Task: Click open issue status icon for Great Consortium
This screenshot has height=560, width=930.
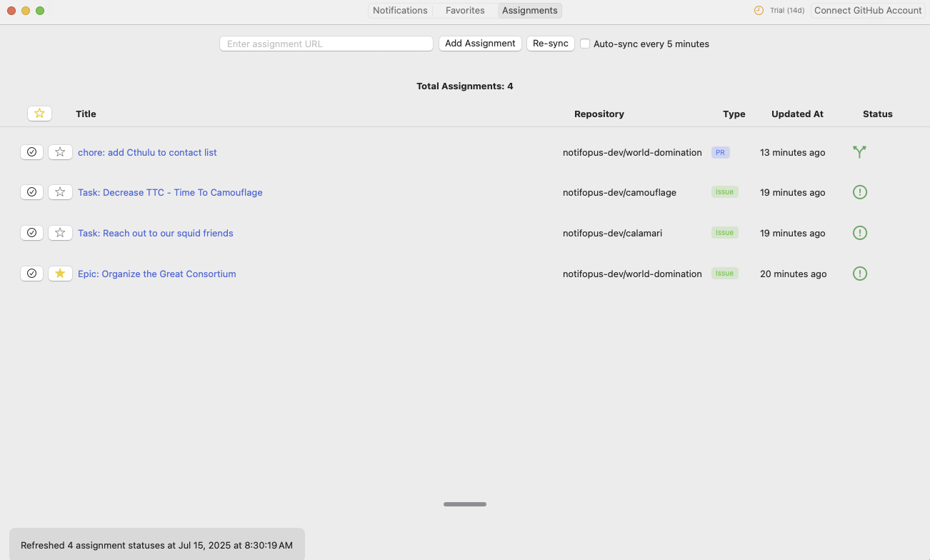Action: tap(860, 274)
